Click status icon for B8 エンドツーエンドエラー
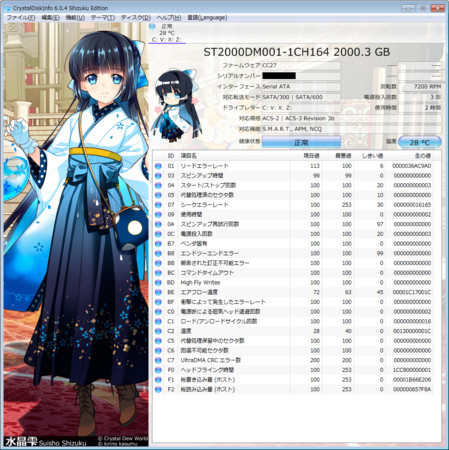Viewport: 449px width, 450px height. (x=158, y=253)
